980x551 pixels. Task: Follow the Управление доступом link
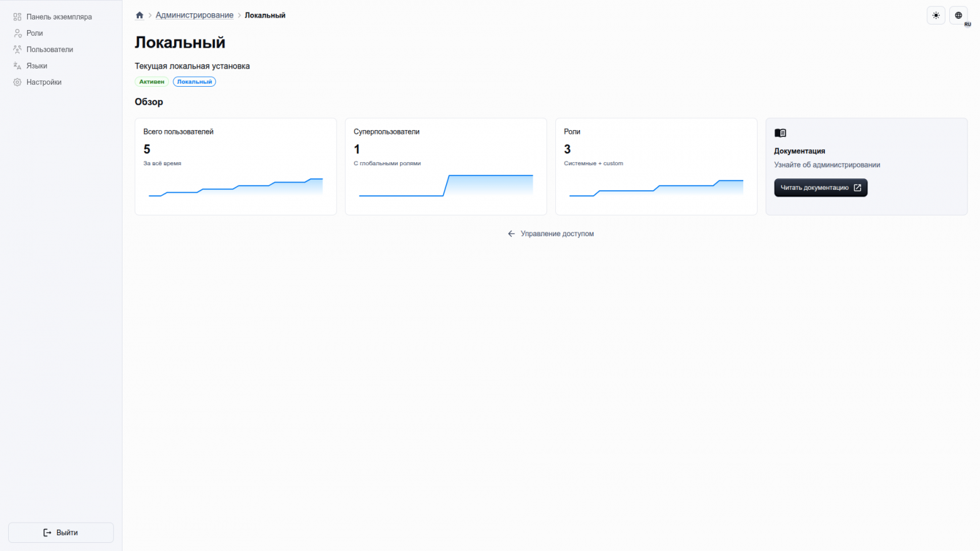[x=557, y=234]
